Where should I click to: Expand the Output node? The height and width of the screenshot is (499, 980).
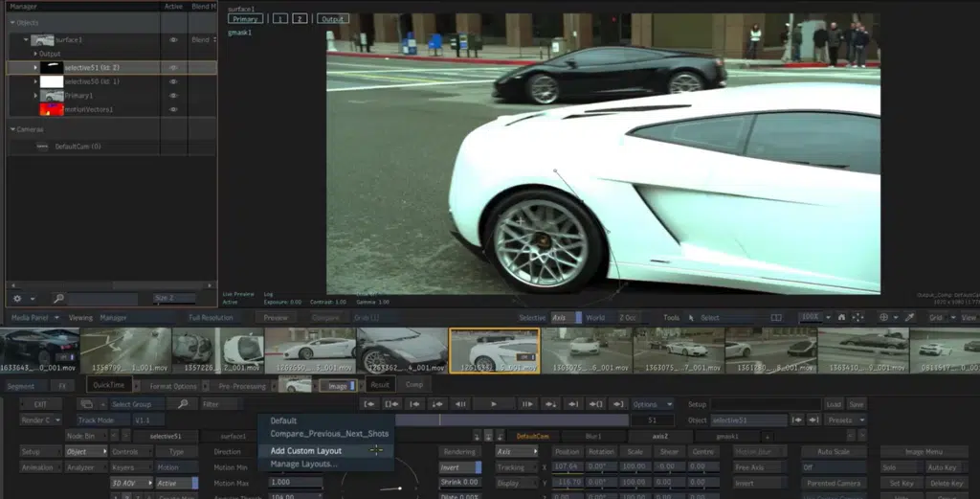point(35,54)
